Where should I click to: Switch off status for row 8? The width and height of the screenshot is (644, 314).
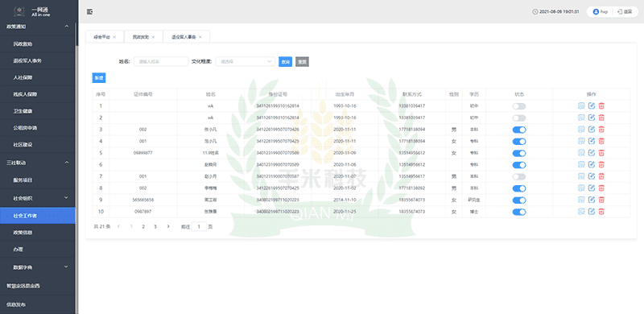coord(519,188)
